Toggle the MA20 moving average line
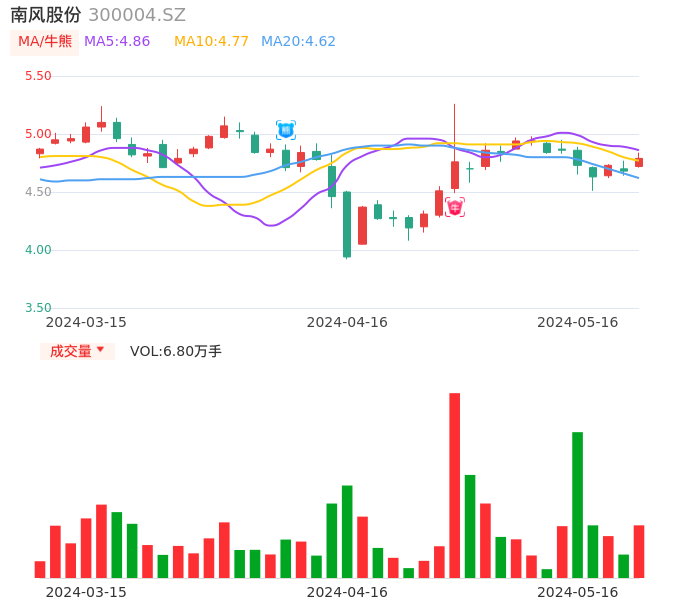This screenshot has height=606, width=686. (x=298, y=42)
